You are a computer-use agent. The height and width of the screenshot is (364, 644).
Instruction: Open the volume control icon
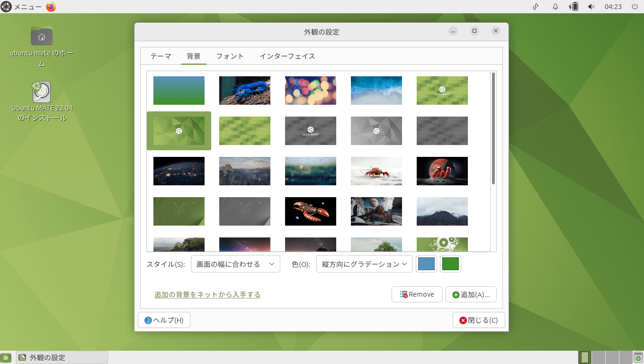[591, 7]
